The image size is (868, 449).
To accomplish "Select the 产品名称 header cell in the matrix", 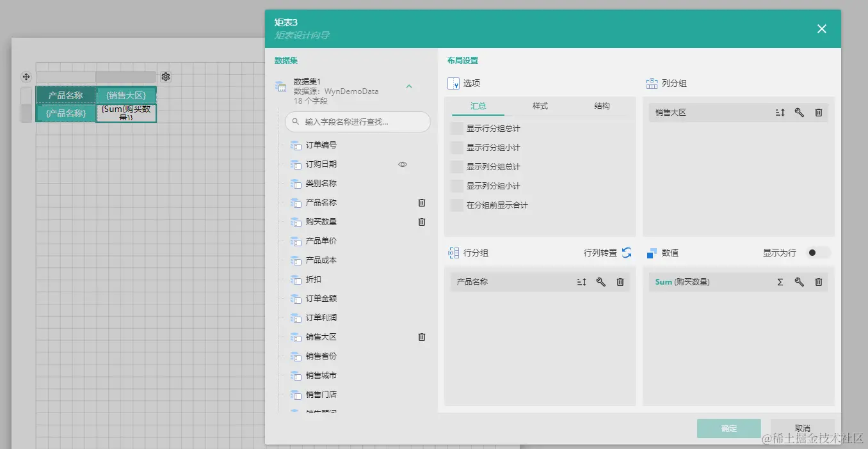I will pyautogui.click(x=66, y=95).
